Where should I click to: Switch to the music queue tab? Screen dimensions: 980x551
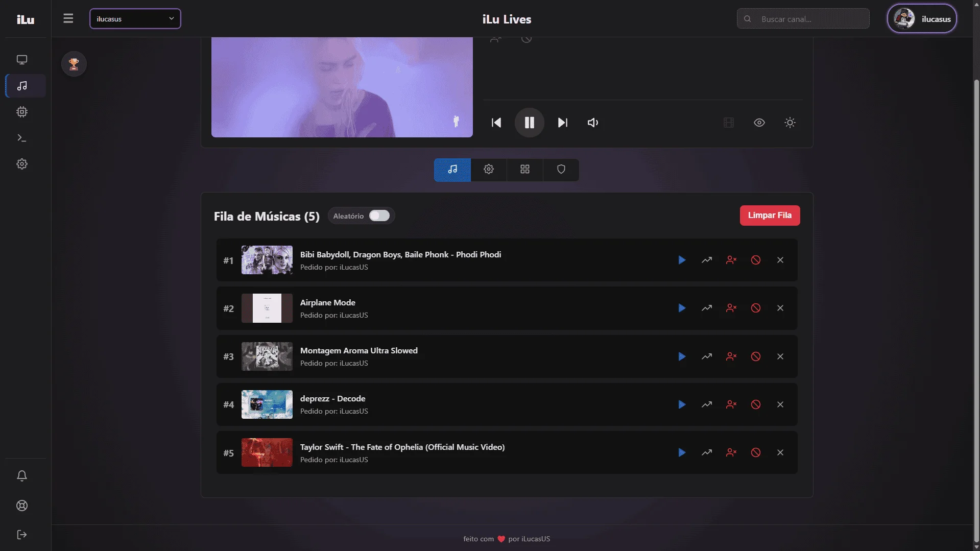pyautogui.click(x=452, y=170)
